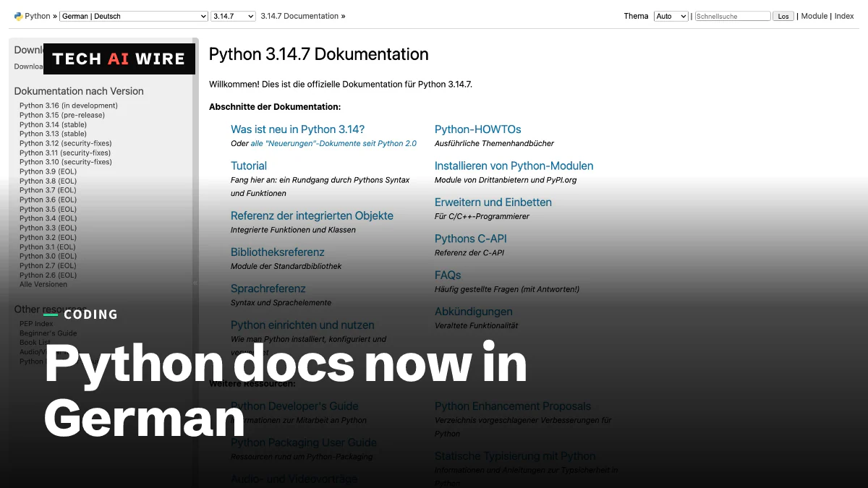Open alle "Neuerungen"-Dokumente seit Python 2.0

pos(333,143)
